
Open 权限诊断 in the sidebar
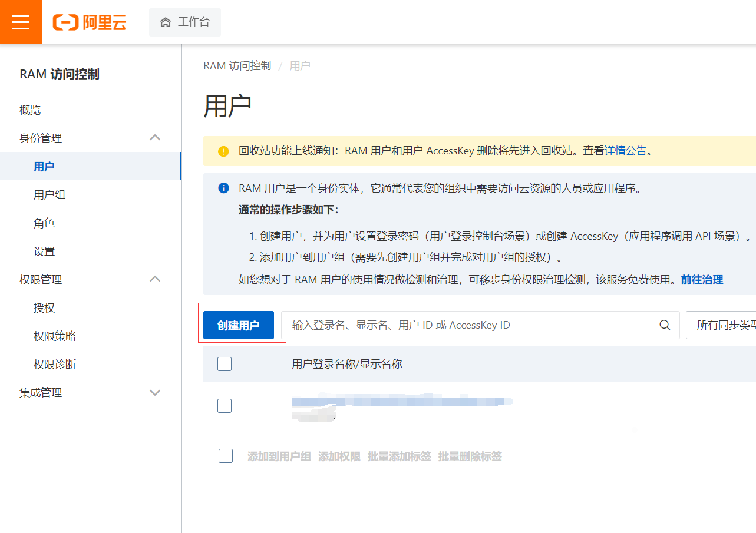(55, 364)
